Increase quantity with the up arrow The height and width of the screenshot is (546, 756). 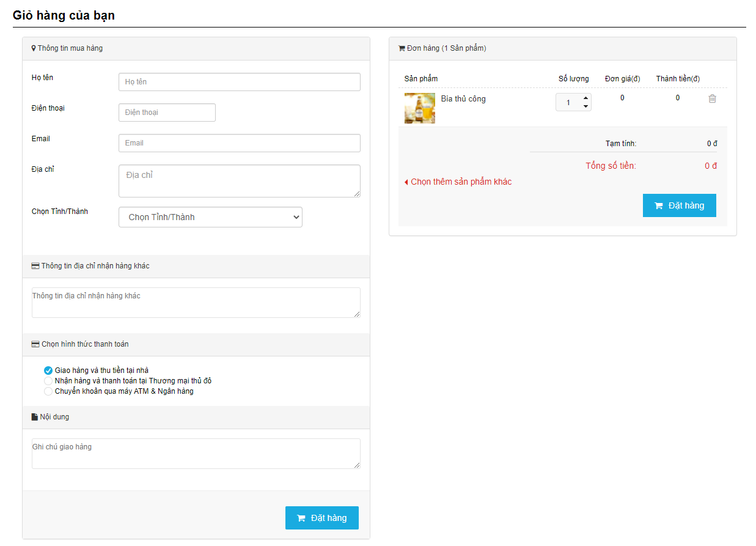click(x=585, y=98)
